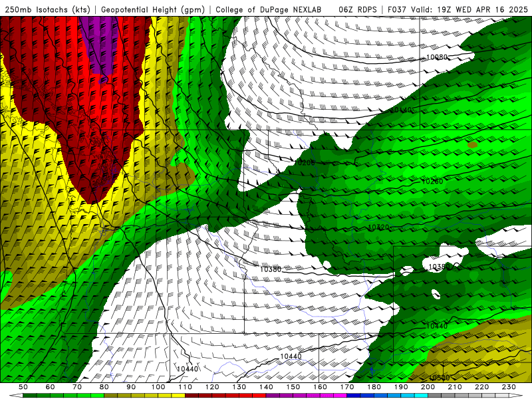The width and height of the screenshot is (532, 399).
Task: Click the 10500 height contour label
Action: 440,378
